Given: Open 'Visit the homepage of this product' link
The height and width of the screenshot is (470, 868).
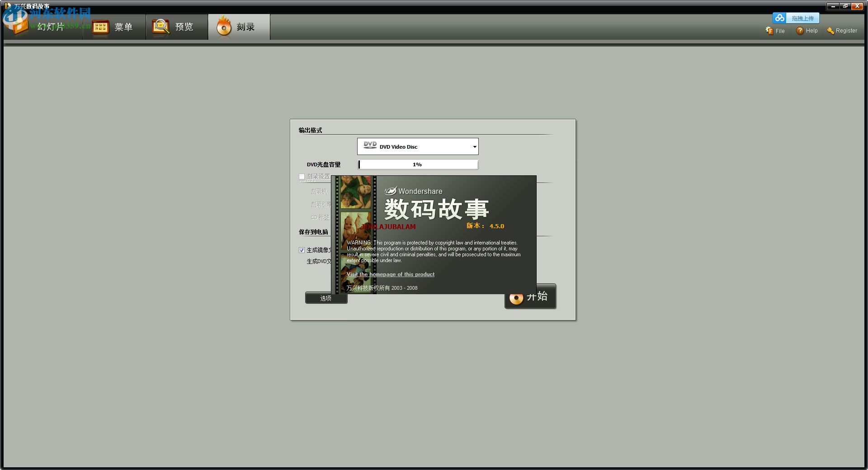Looking at the screenshot, I should tap(390, 274).
